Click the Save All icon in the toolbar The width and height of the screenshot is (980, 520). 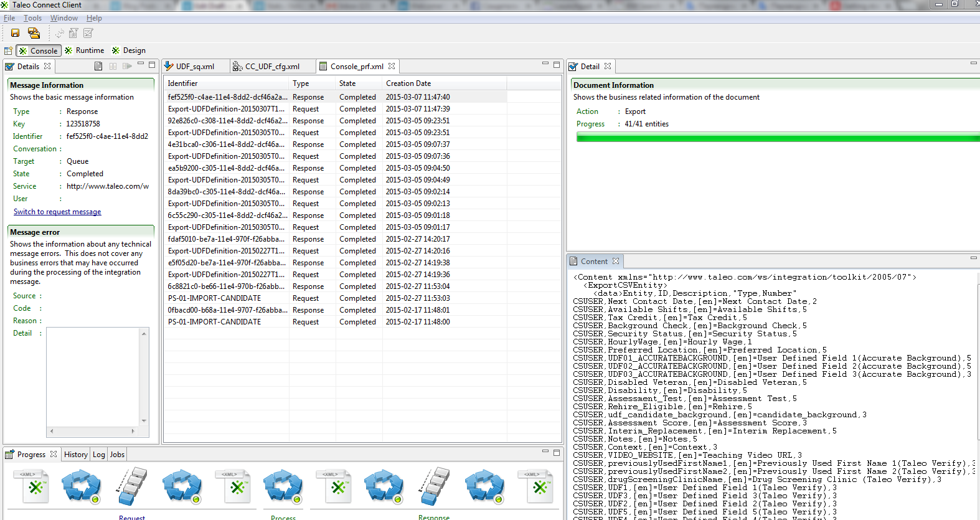(34, 33)
